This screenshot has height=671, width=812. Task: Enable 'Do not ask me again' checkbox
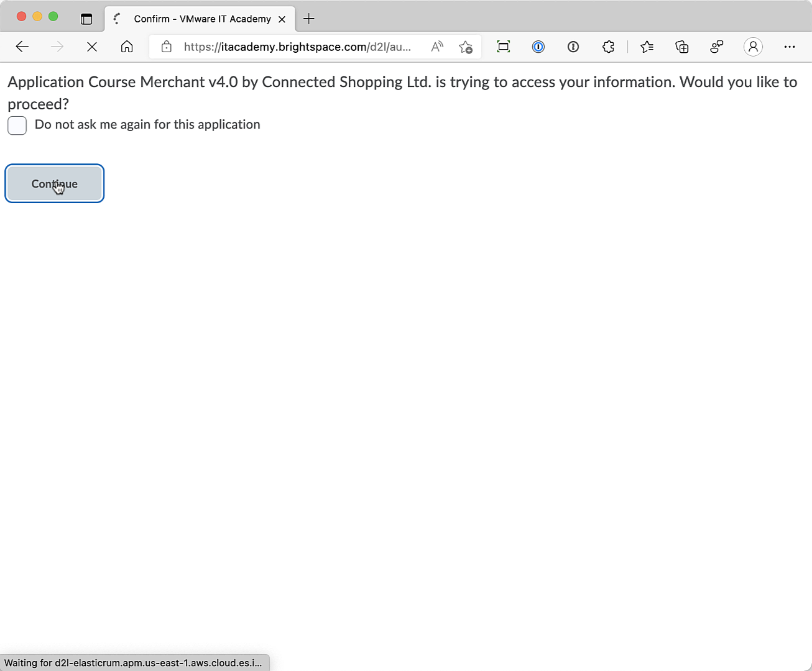[x=17, y=126]
